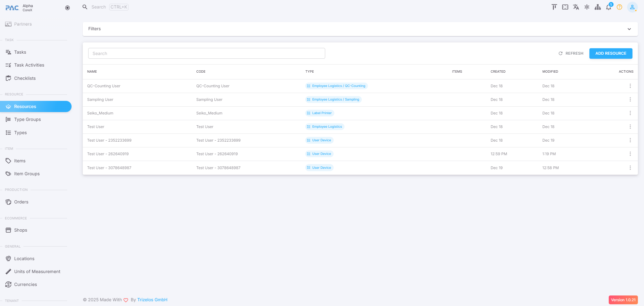Screen dimensions: 644x306
Task: Open the language translation icon
Action: pyautogui.click(x=576, y=7)
